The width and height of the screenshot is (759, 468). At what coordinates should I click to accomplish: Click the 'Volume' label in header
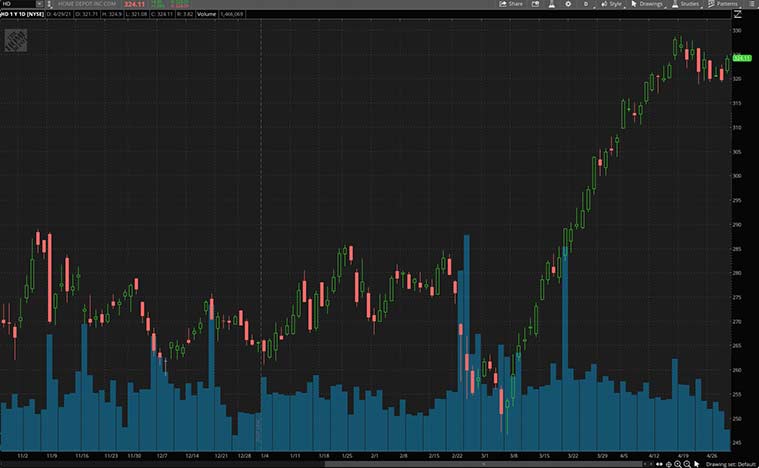click(x=206, y=15)
